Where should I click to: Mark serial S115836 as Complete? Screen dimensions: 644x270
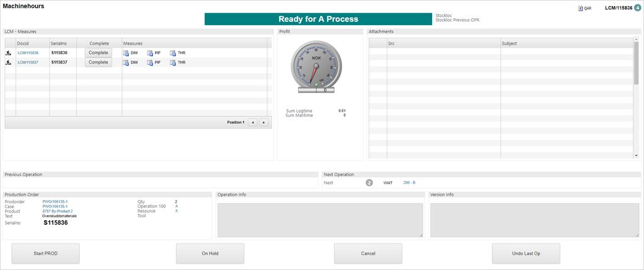pos(99,53)
